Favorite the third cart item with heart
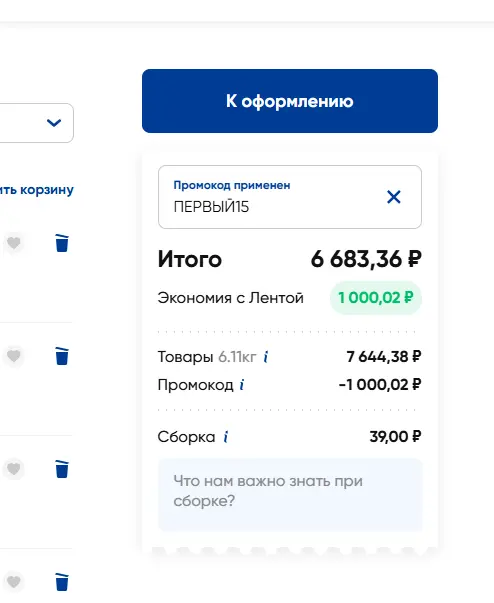Image resolution: width=494 pixels, height=603 pixels. tap(14, 469)
